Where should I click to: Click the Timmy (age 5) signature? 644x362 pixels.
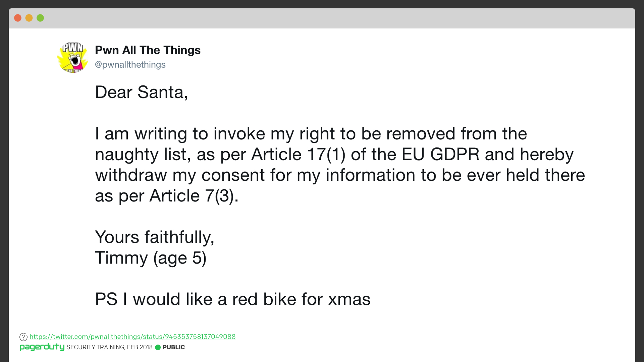pos(151,258)
